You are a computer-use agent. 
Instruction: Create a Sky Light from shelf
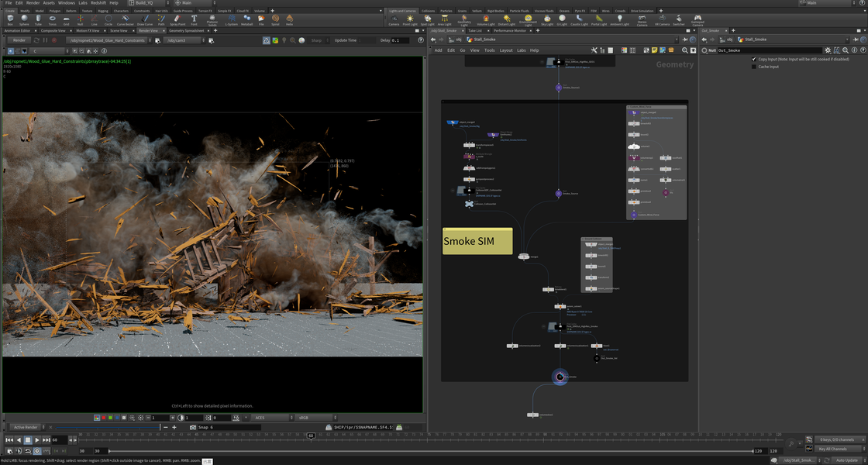tap(547, 19)
